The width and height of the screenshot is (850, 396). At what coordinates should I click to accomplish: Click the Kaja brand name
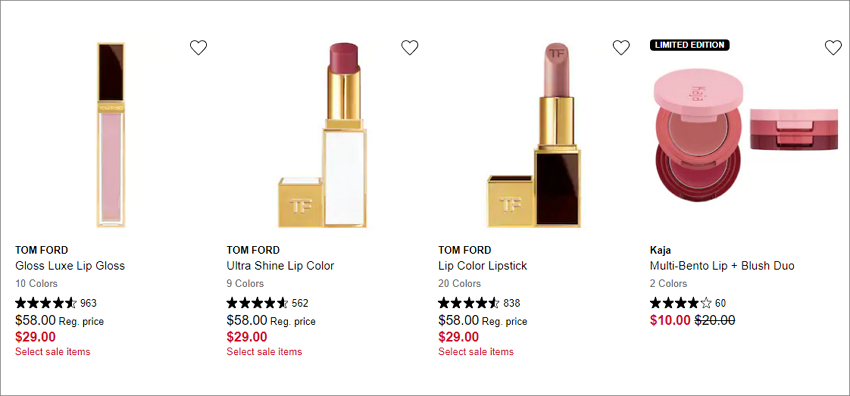(x=660, y=250)
